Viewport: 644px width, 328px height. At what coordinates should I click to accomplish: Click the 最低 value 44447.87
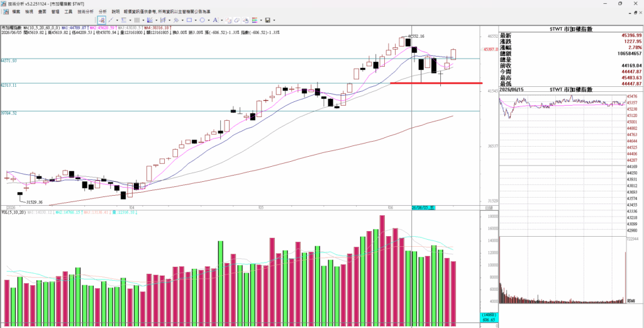(x=631, y=84)
